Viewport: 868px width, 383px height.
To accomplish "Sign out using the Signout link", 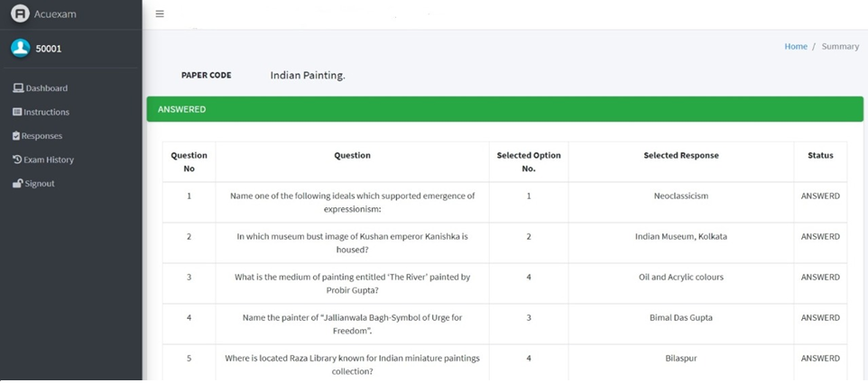I will (40, 184).
